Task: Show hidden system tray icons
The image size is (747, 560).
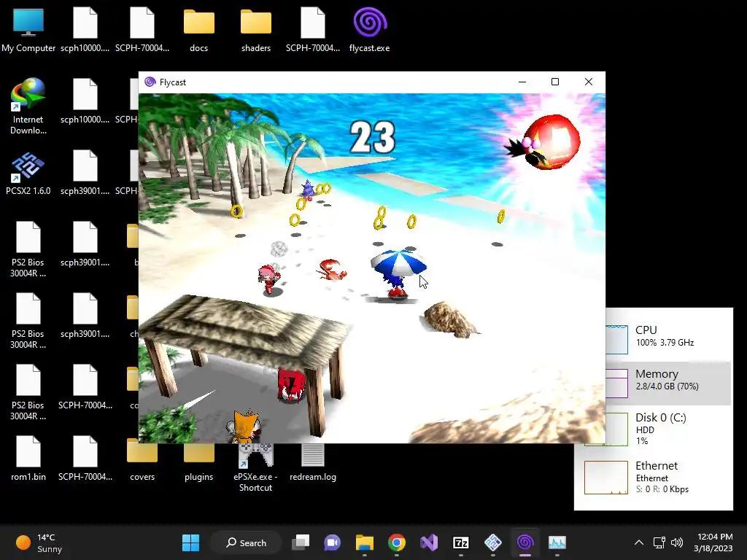Action: 639,542
